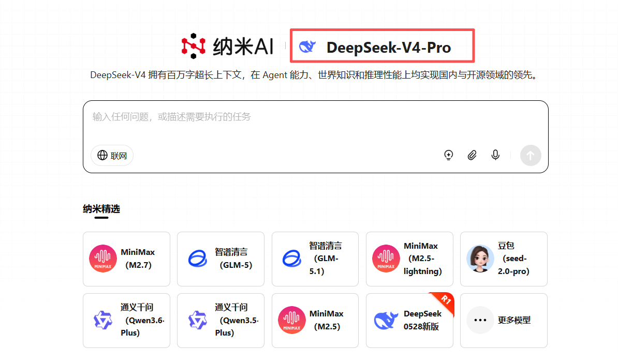Image resolution: width=618 pixels, height=364 pixels.
Task: Click the 纳米AI brand name text
Action: pyautogui.click(x=243, y=47)
